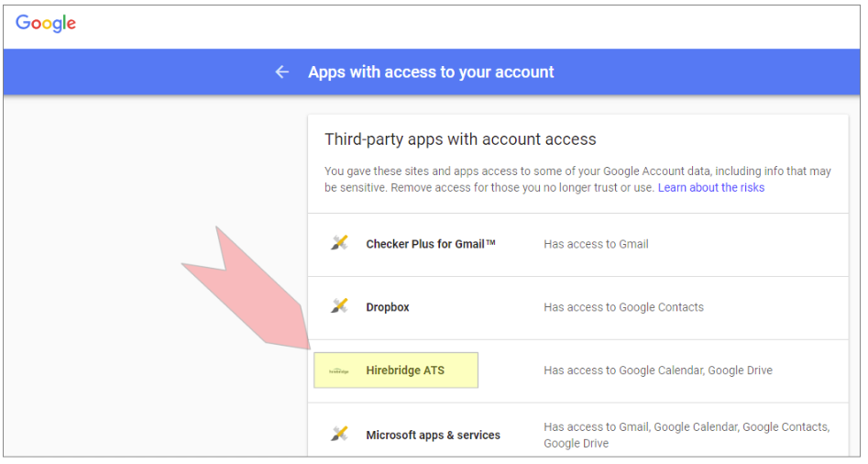Image resolution: width=868 pixels, height=464 pixels.
Task: Click the Google logo
Action: click(x=46, y=24)
